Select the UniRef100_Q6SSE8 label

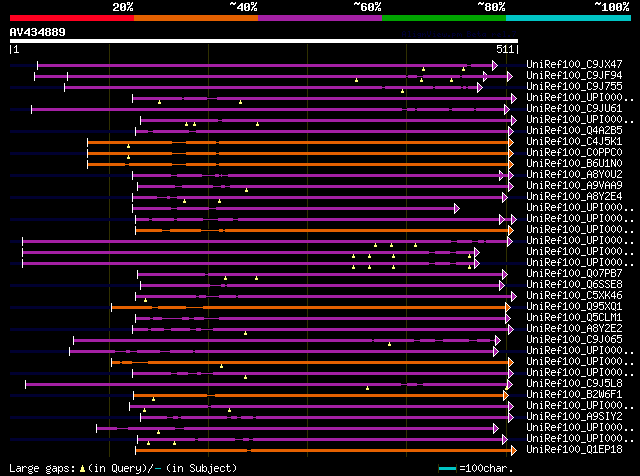pyautogui.click(x=574, y=284)
